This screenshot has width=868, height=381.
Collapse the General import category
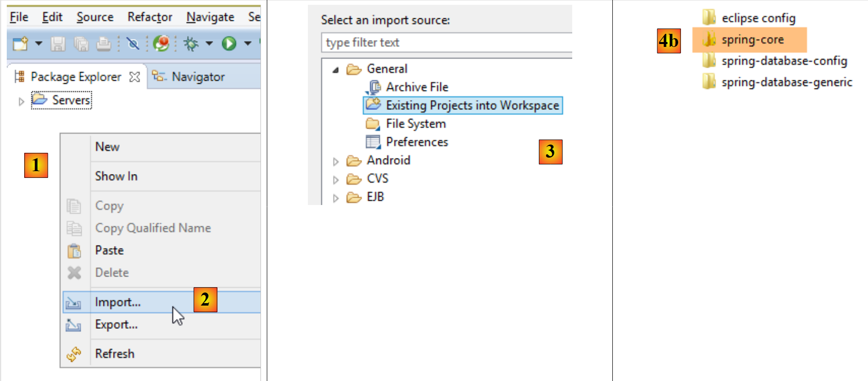pyautogui.click(x=335, y=70)
